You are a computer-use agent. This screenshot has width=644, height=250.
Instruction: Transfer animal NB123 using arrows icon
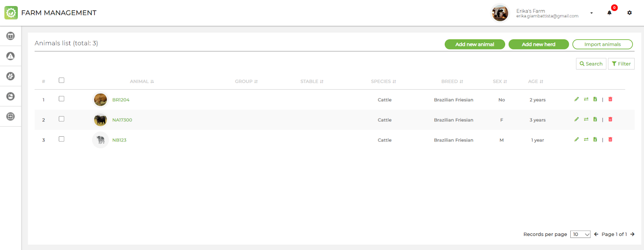[x=586, y=139]
